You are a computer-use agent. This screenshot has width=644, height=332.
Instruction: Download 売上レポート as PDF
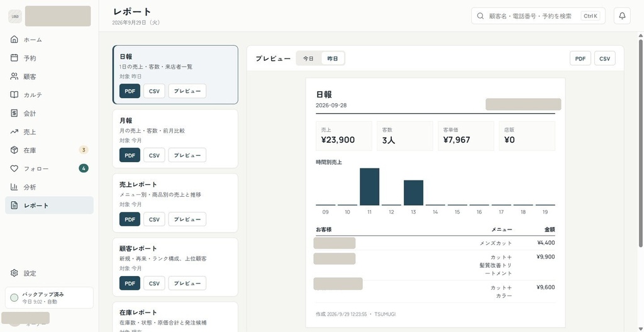pos(130,219)
